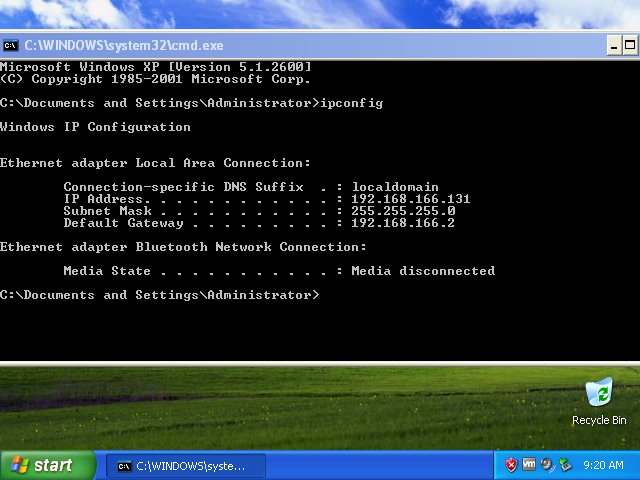640x480 pixels.
Task: Minimize the cmd.exe window
Action: [x=614, y=45]
